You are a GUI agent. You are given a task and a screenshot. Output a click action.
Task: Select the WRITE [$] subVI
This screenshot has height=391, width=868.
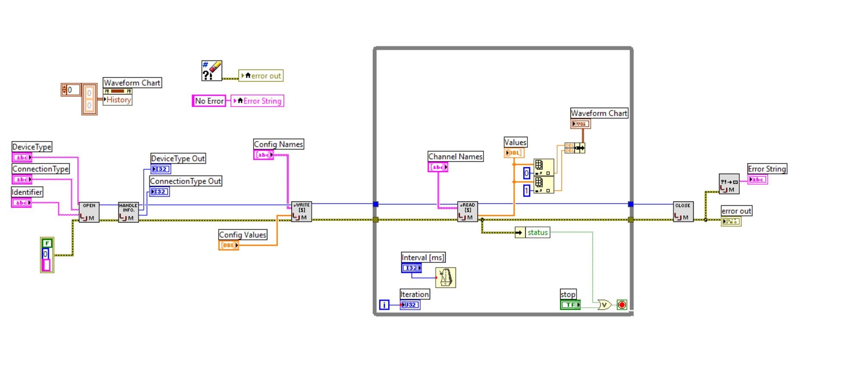301,212
